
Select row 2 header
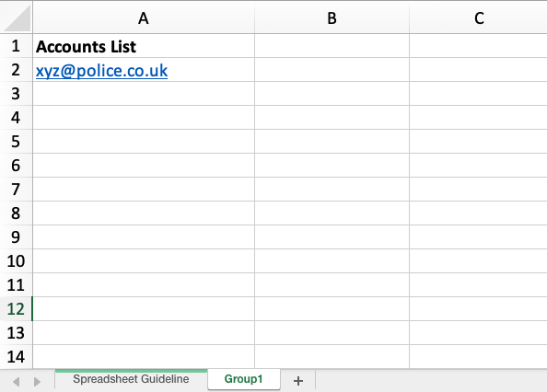pos(16,70)
